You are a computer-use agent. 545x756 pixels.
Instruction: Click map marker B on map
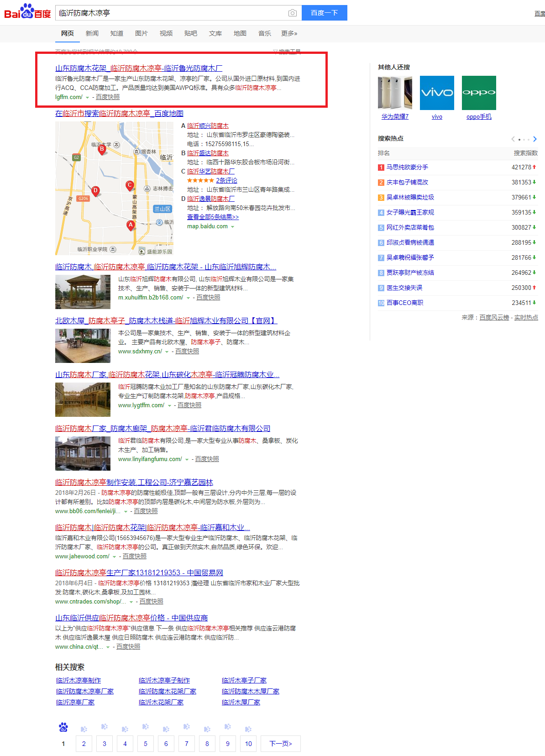(102, 149)
